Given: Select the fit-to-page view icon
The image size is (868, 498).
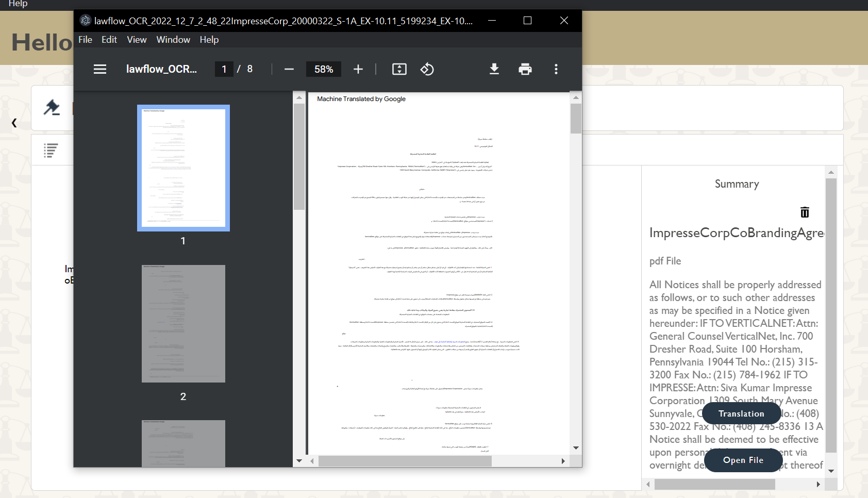Looking at the screenshot, I should pyautogui.click(x=399, y=69).
